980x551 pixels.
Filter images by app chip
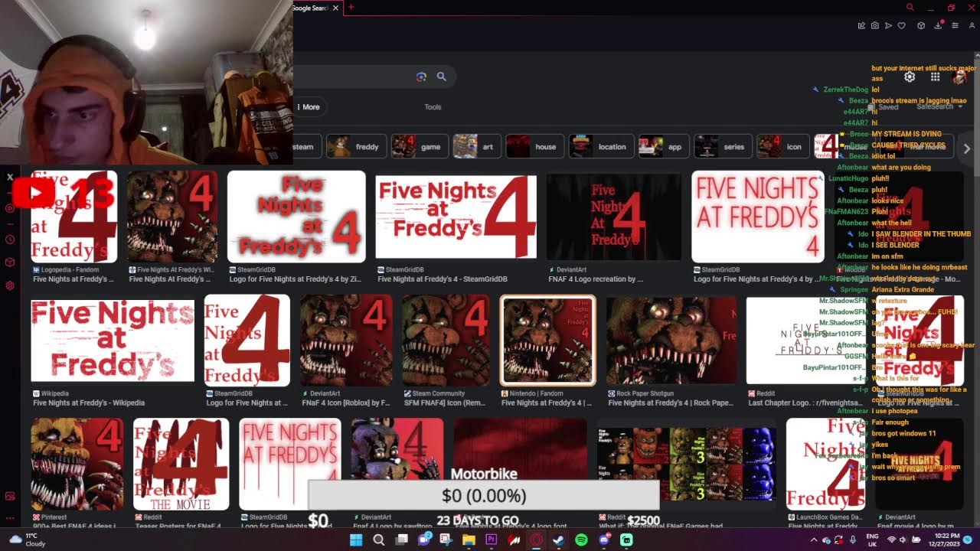click(664, 147)
